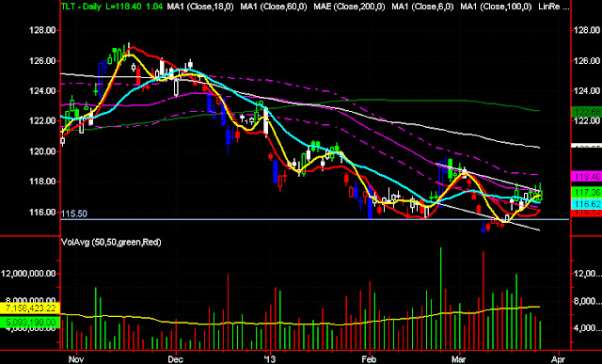Screen dimensions: 602x364
Task: Click the Dec marker on time axis
Action: coord(176,357)
